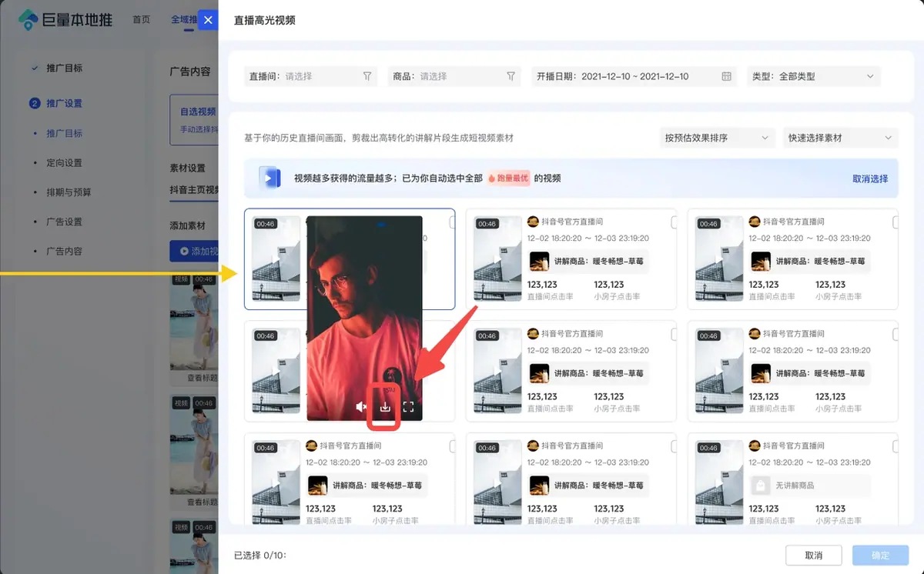
Task: Open the 商品 selection dropdown
Action: [x=454, y=76]
